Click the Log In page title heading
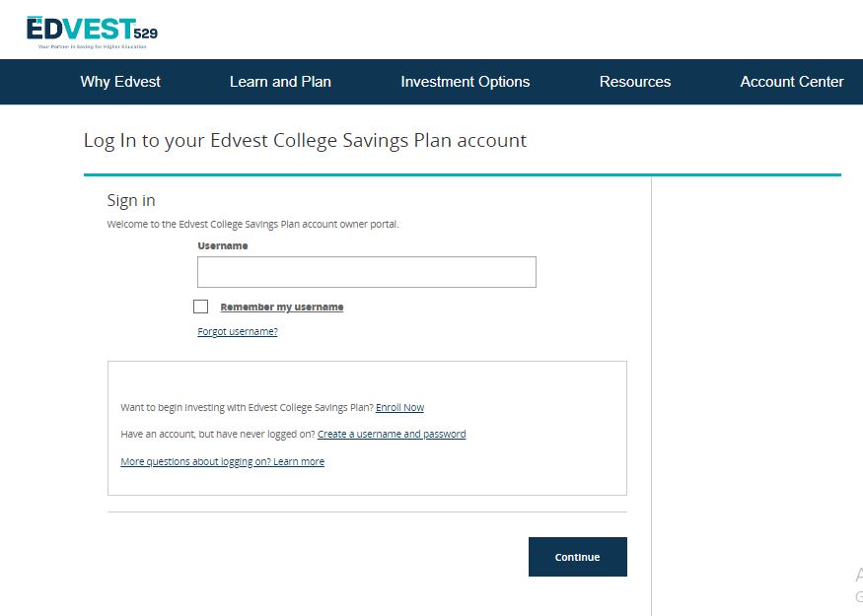Viewport: 863px width, 616px height. tap(305, 141)
